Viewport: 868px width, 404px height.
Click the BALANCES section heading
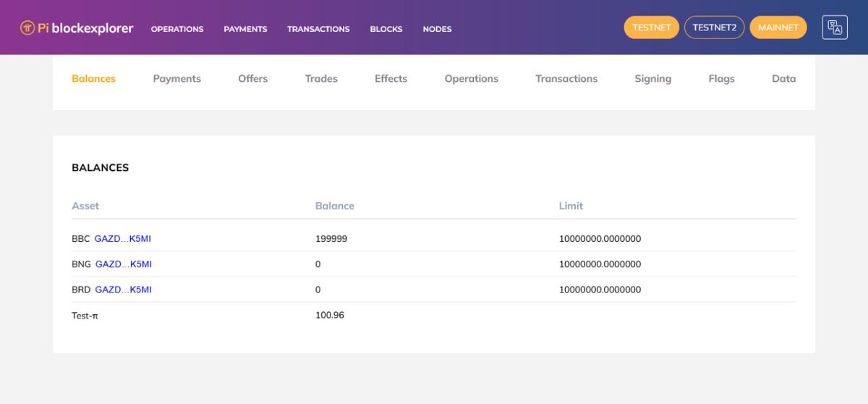pos(101,167)
